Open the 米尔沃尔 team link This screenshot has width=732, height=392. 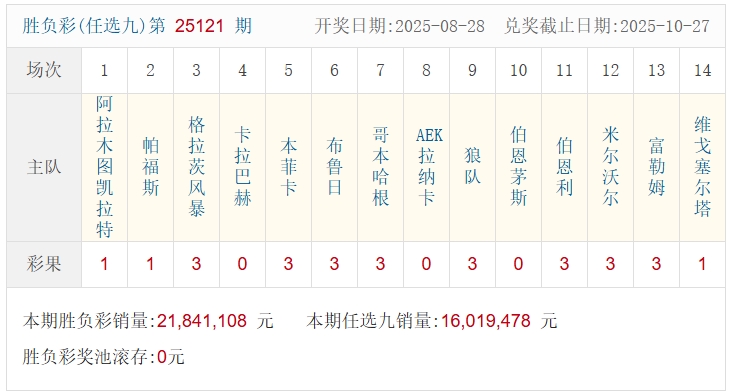611,167
